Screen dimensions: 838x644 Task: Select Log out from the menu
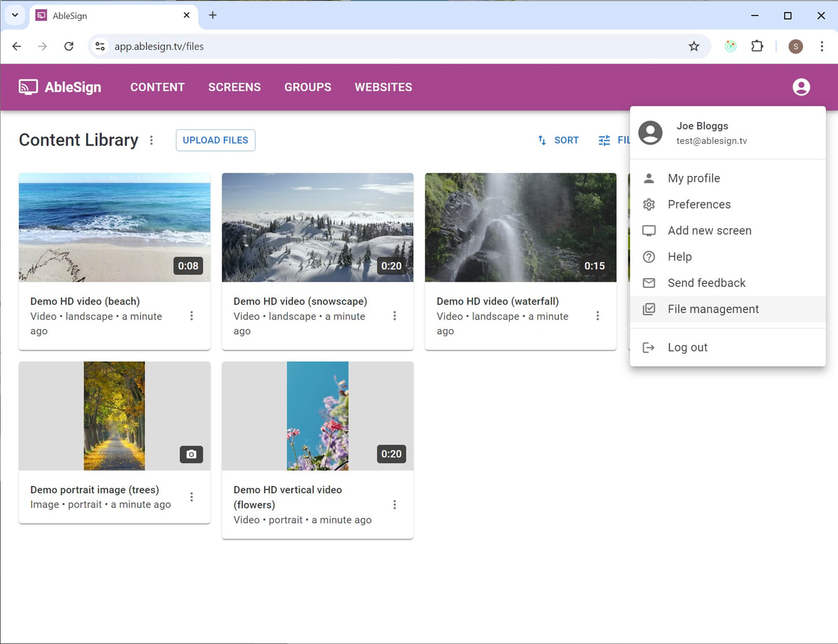pos(687,347)
